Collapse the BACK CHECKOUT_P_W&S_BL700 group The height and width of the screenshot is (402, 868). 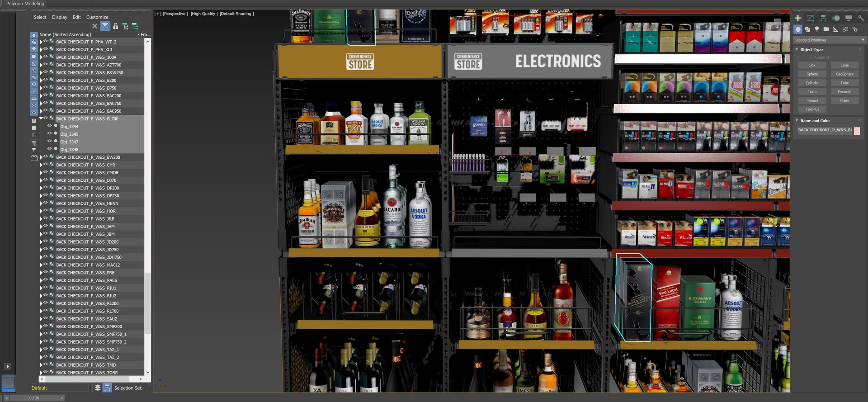(x=41, y=118)
